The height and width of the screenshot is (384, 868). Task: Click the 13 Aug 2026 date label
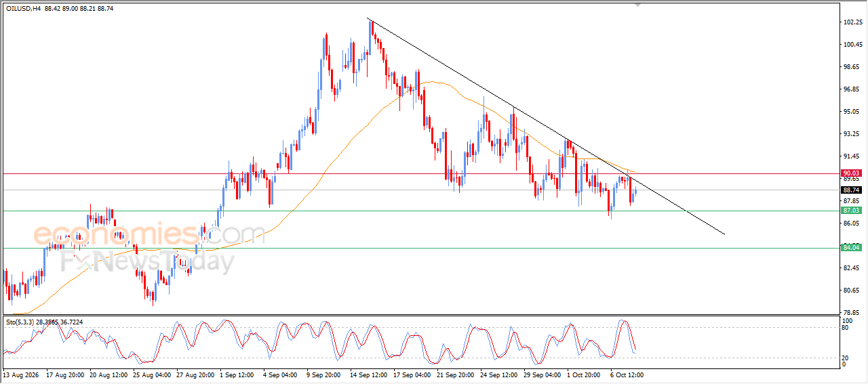[21, 375]
